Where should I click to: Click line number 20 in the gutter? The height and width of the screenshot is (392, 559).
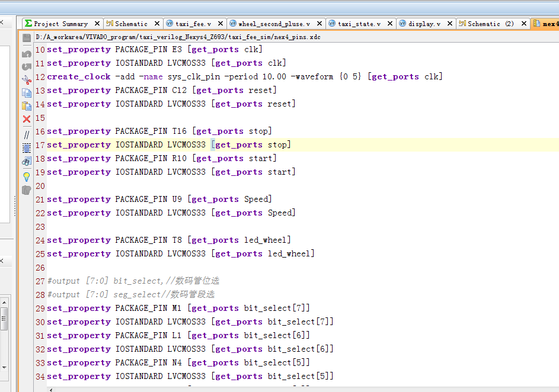(x=40, y=186)
